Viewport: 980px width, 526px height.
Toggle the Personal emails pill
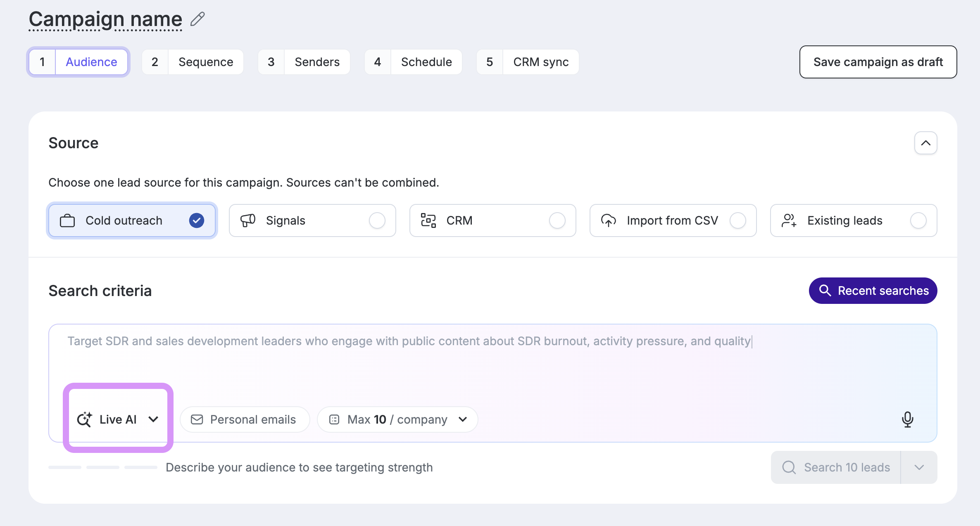coord(245,419)
